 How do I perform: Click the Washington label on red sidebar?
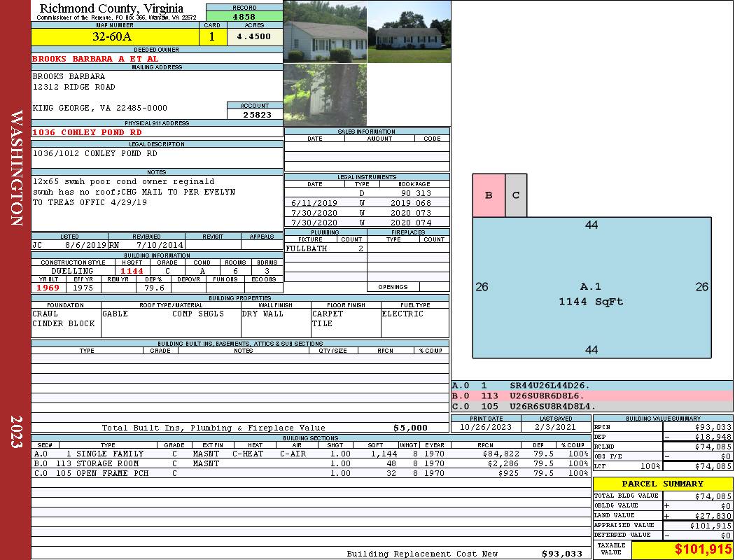(x=17, y=168)
